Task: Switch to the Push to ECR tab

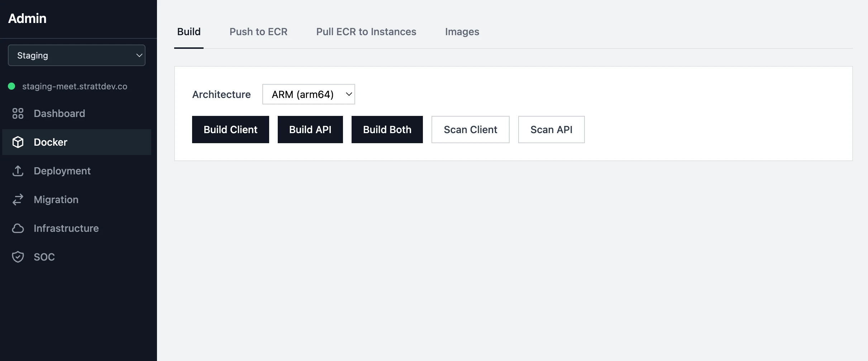Action: [258, 32]
